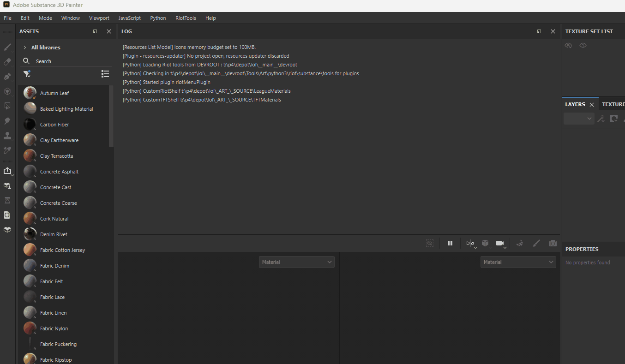The image size is (625, 364).
Task: Toggle the texture set visibility eye with checkmark
Action: click(x=569, y=45)
